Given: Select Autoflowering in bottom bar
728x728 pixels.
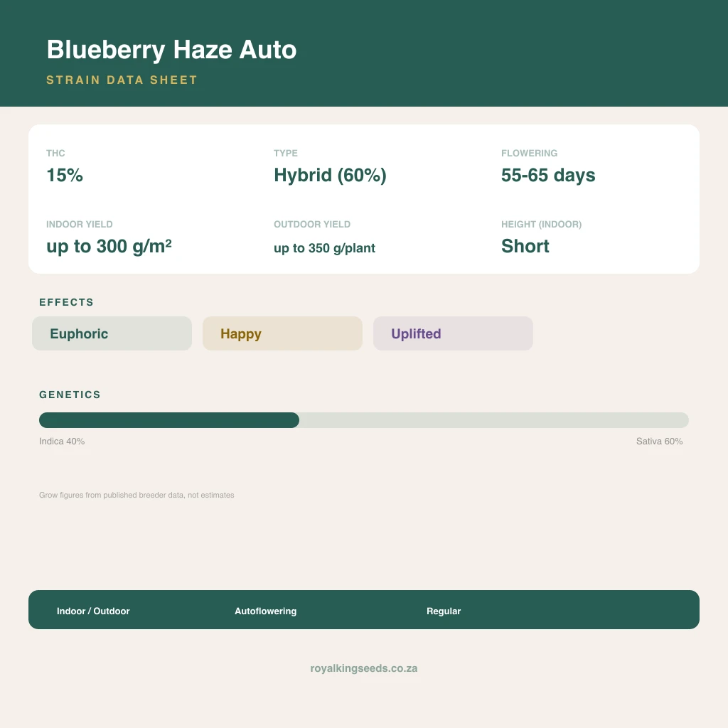Looking at the screenshot, I should (266, 611).
